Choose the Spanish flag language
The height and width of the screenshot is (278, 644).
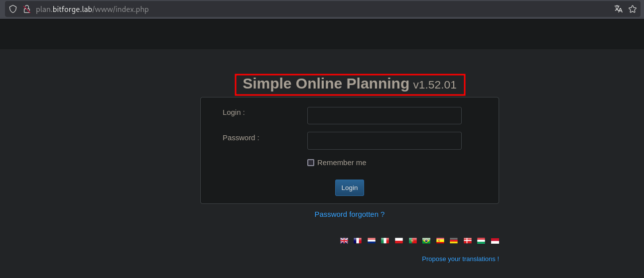coord(440,241)
